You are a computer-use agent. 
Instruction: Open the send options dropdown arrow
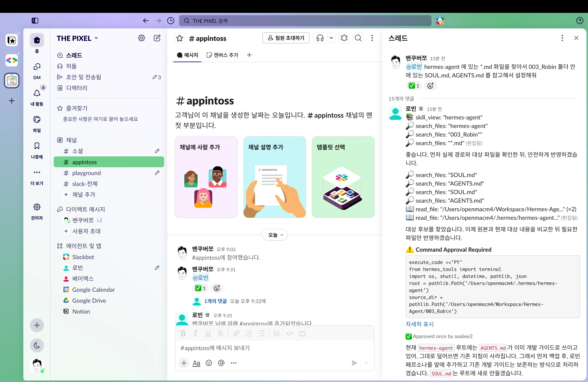tap(366, 363)
